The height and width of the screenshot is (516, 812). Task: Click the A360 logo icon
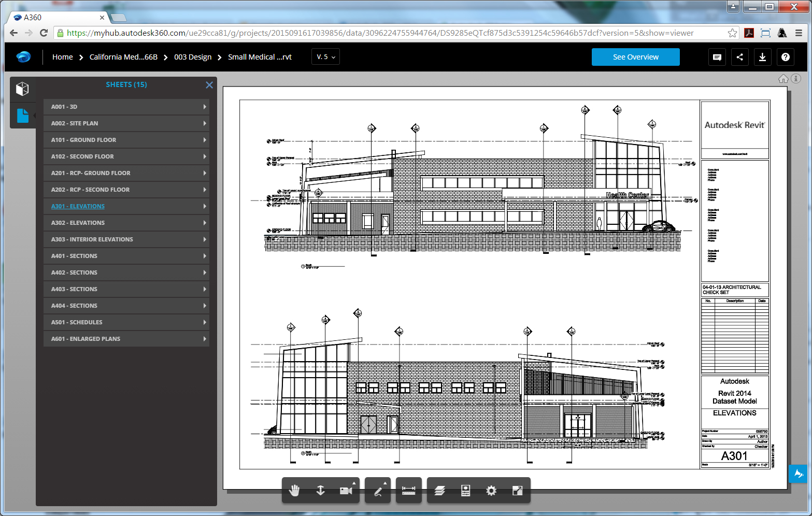[x=23, y=57]
